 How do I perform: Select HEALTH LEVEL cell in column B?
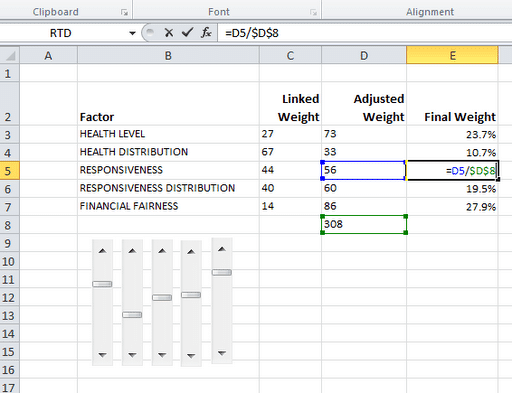[x=168, y=134]
